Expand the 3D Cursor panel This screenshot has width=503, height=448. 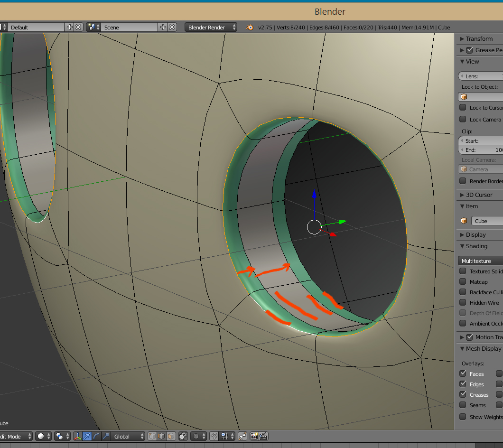tap(479, 195)
